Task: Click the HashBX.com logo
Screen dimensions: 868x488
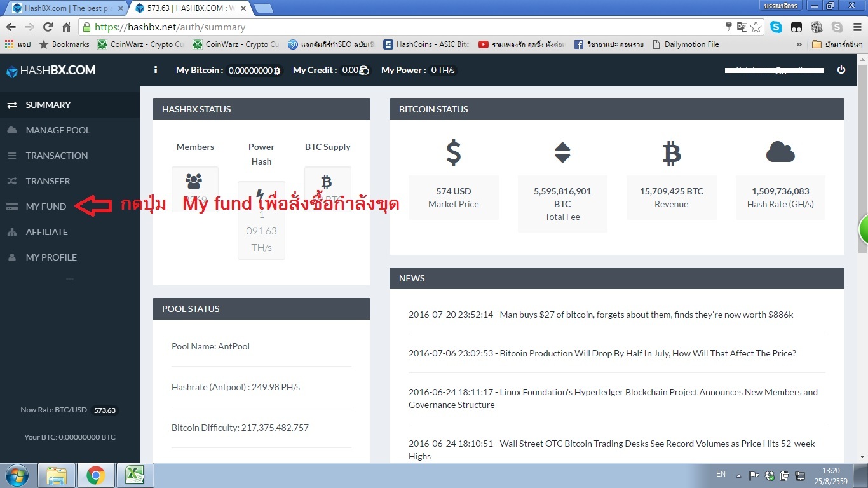Action: pos(51,71)
